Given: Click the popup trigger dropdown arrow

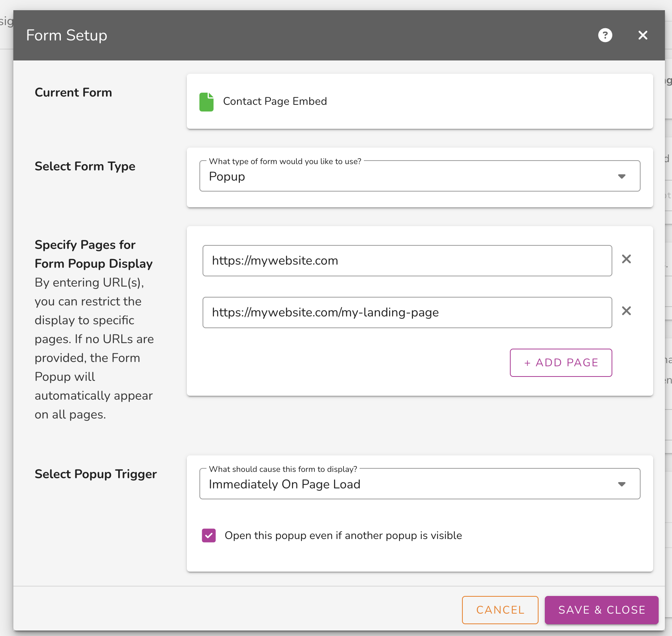Looking at the screenshot, I should [x=621, y=484].
